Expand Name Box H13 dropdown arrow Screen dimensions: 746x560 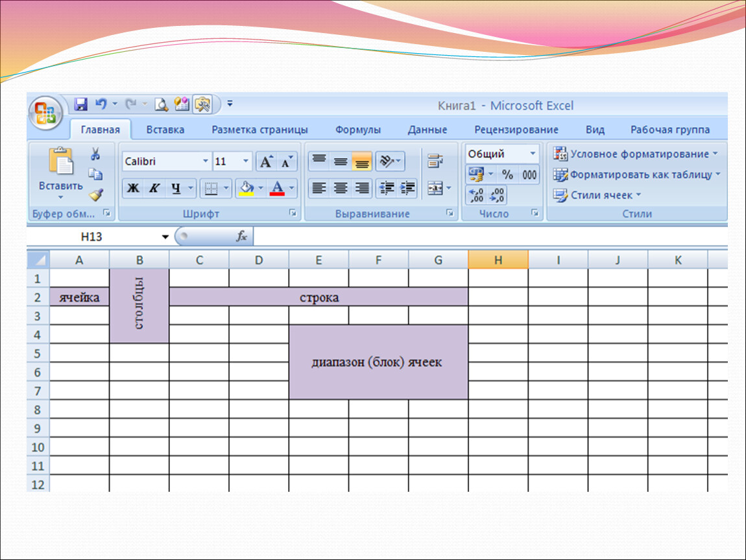[x=165, y=237]
